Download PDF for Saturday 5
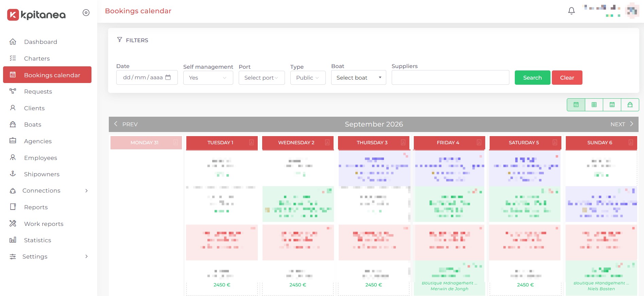Image resolution: width=644 pixels, height=296 pixels. pyautogui.click(x=555, y=143)
